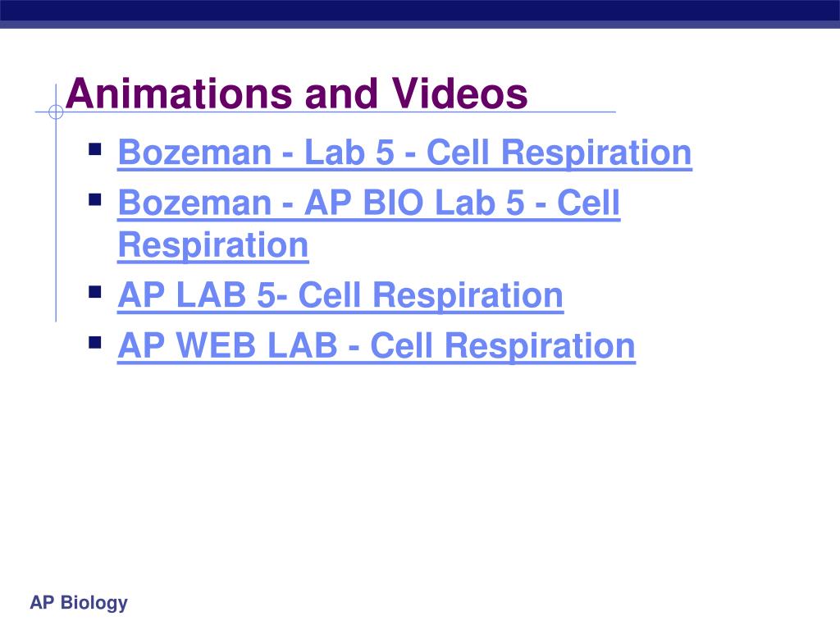Click the Animations and Videos title
Viewport: 840px width, 630px height.
(x=296, y=94)
